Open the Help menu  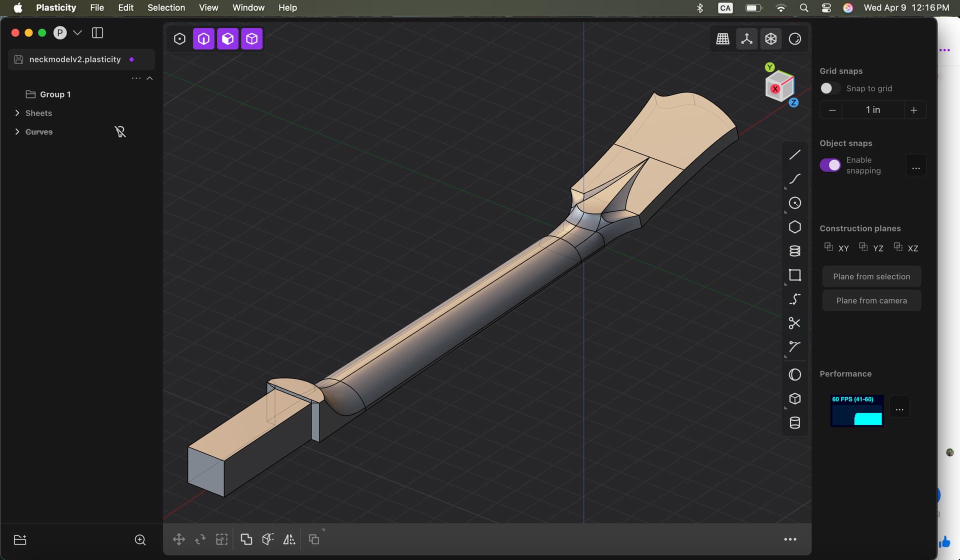click(287, 7)
